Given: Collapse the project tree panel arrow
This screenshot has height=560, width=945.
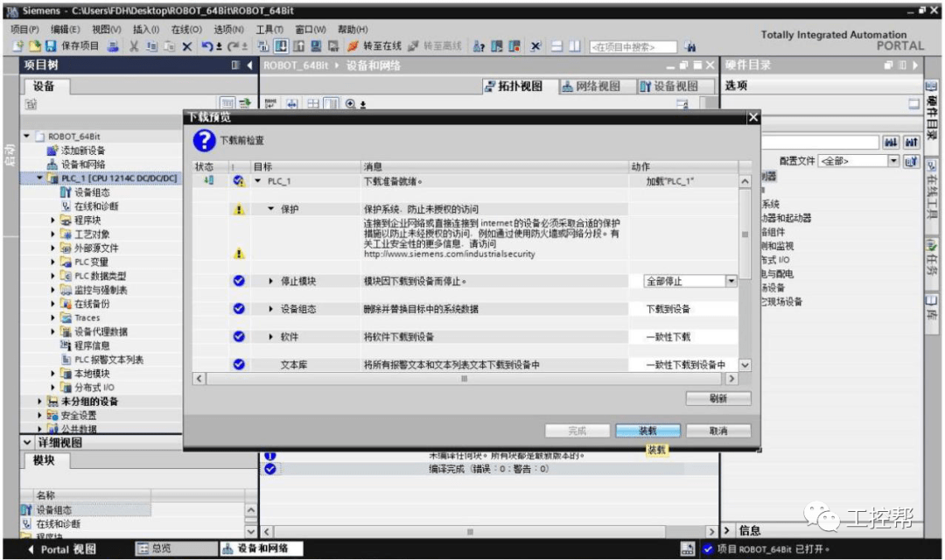Looking at the screenshot, I should pos(249,65).
